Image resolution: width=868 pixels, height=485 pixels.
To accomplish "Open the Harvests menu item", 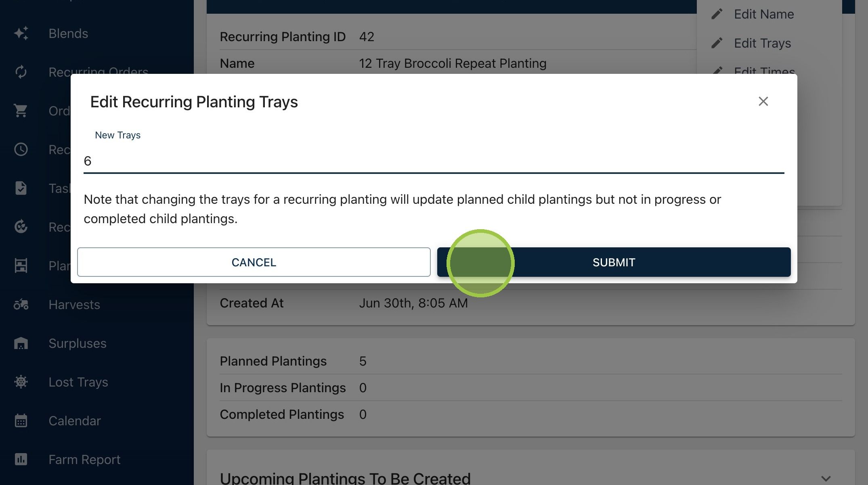I will click(74, 305).
